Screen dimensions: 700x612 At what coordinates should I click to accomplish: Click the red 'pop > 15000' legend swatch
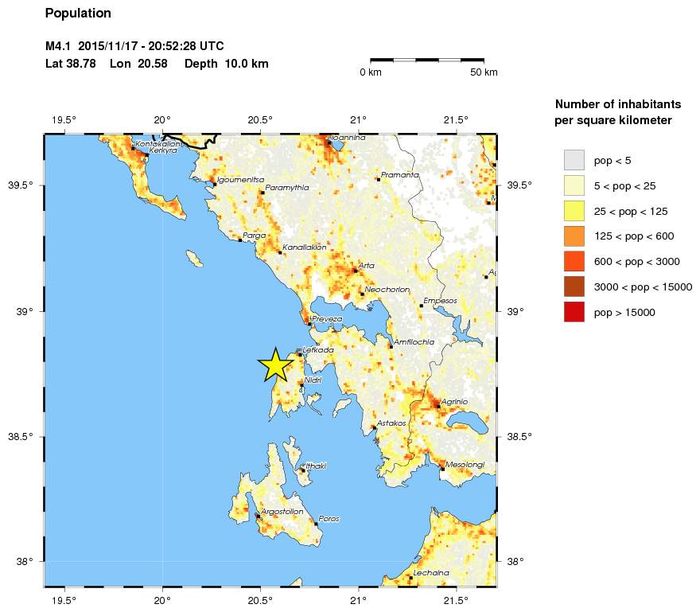pyautogui.click(x=574, y=313)
